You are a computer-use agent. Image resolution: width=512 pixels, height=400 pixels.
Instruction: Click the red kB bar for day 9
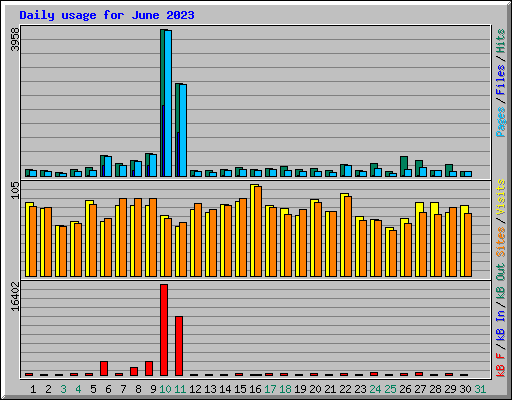[x=149, y=368]
